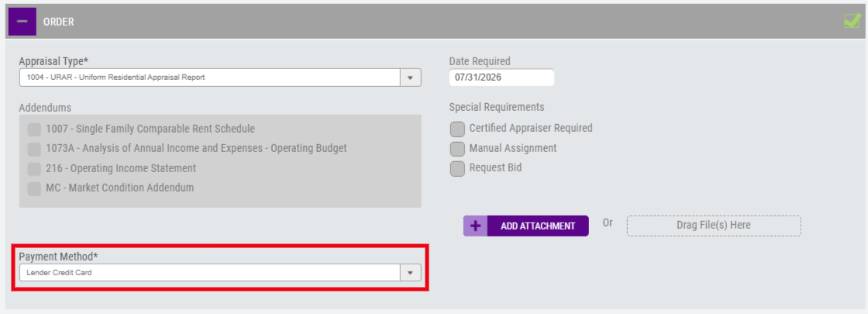Click the Request Bid label text

[495, 167]
